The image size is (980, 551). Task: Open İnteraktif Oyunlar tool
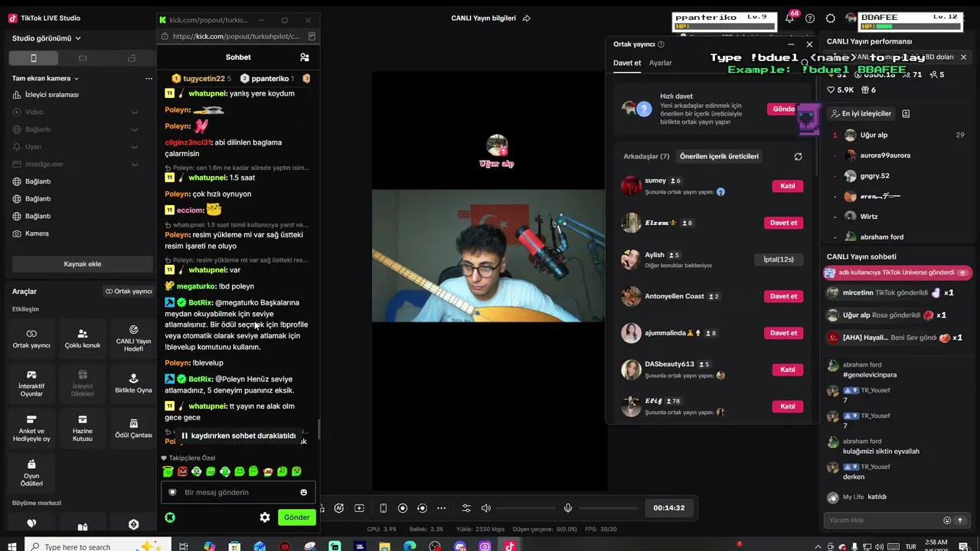(31, 383)
